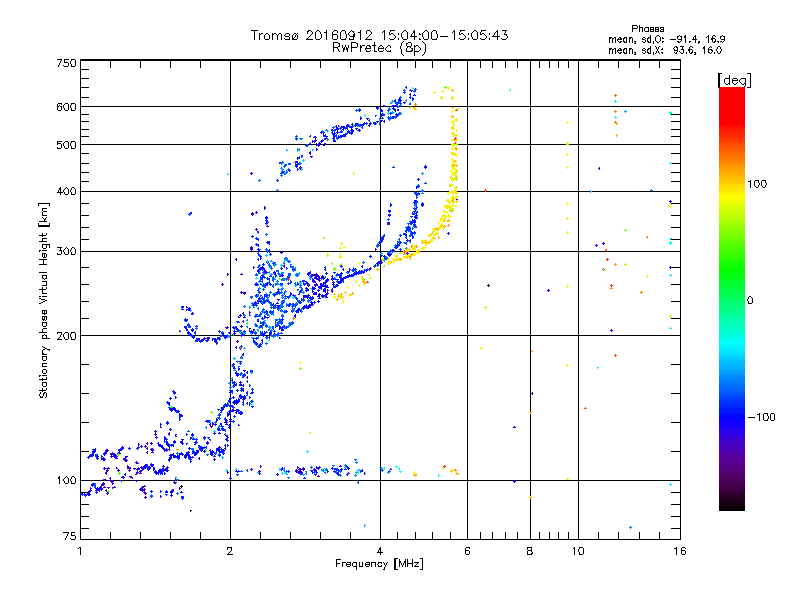800x600 pixels.
Task: Click the 600 km height tick label
Action: tap(66, 107)
